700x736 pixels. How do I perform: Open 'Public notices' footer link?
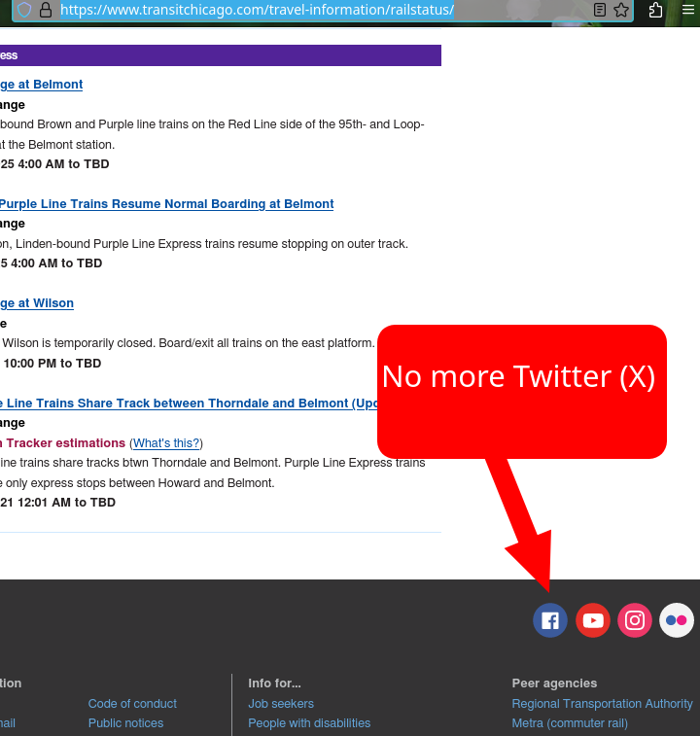tap(125, 723)
